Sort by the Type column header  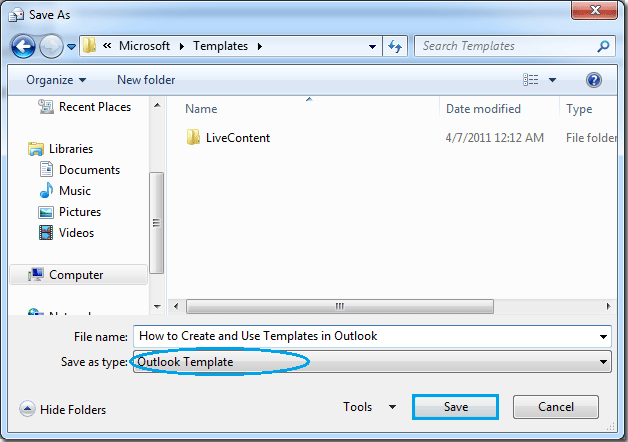point(579,109)
